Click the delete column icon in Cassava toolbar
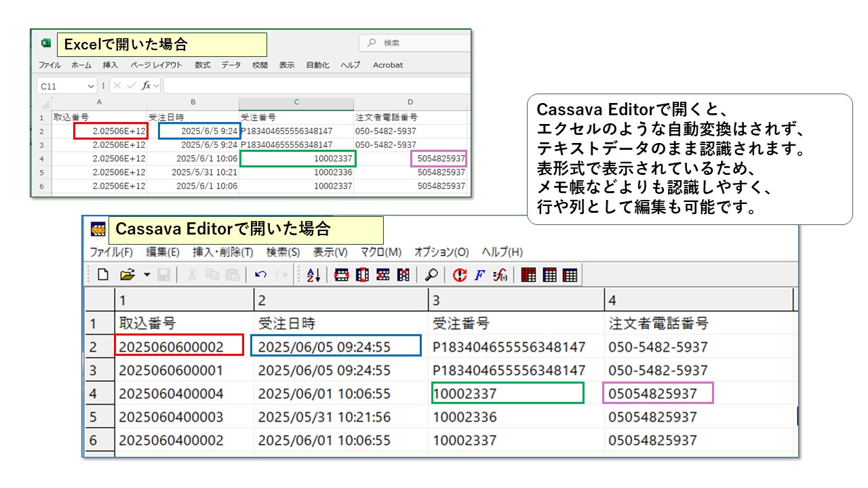The width and height of the screenshot is (868, 488). [x=403, y=275]
